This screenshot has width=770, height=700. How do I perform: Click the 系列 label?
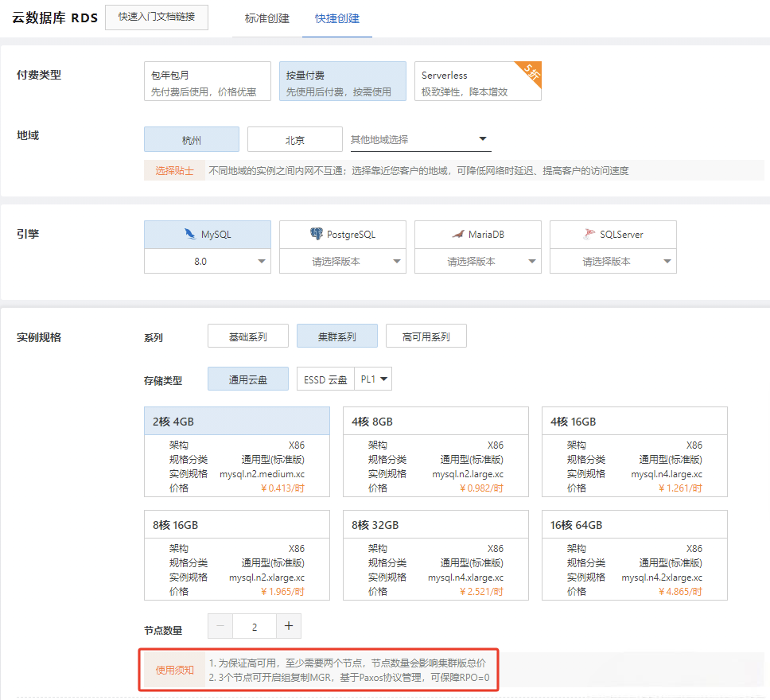click(154, 337)
